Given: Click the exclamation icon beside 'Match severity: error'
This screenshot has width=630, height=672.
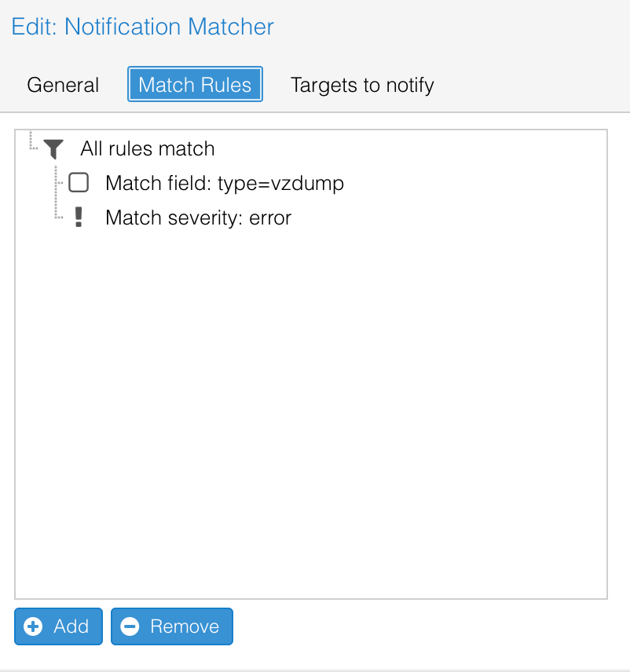Looking at the screenshot, I should tap(79, 217).
